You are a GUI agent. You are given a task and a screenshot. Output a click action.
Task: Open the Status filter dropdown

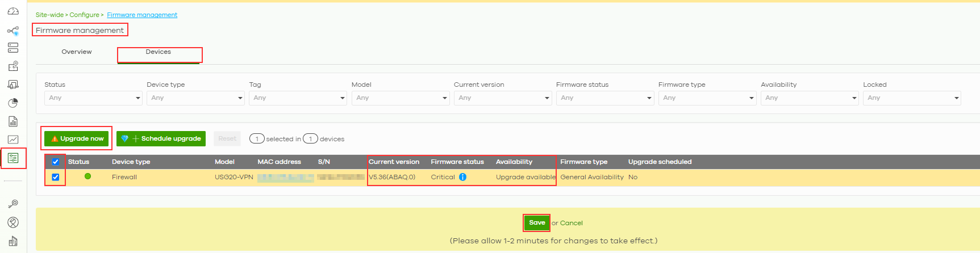coord(93,98)
